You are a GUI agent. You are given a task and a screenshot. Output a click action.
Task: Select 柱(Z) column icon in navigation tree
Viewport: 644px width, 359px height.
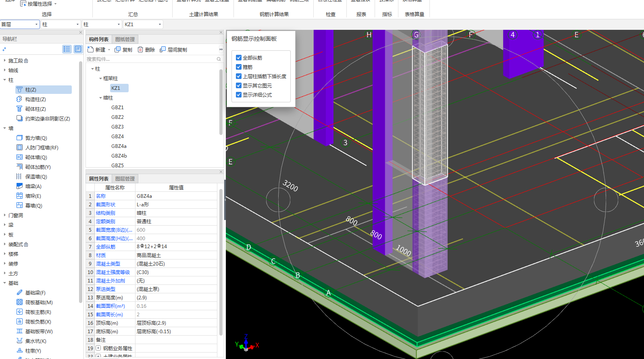point(19,89)
